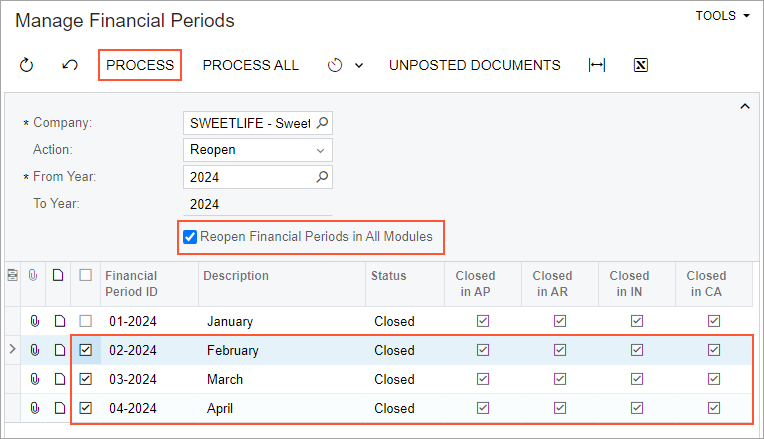Click the Process All button
Viewport: 764px width, 439px height.
click(250, 65)
